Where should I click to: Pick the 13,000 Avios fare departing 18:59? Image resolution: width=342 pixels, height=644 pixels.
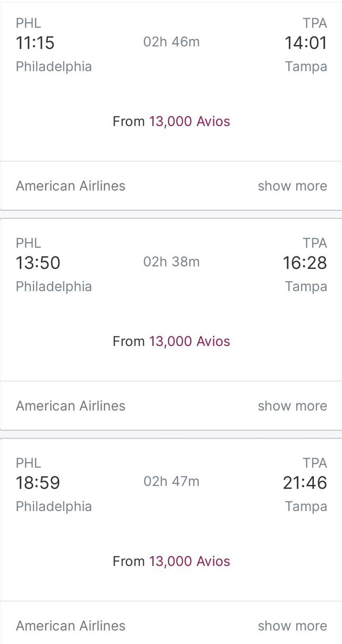click(x=189, y=561)
